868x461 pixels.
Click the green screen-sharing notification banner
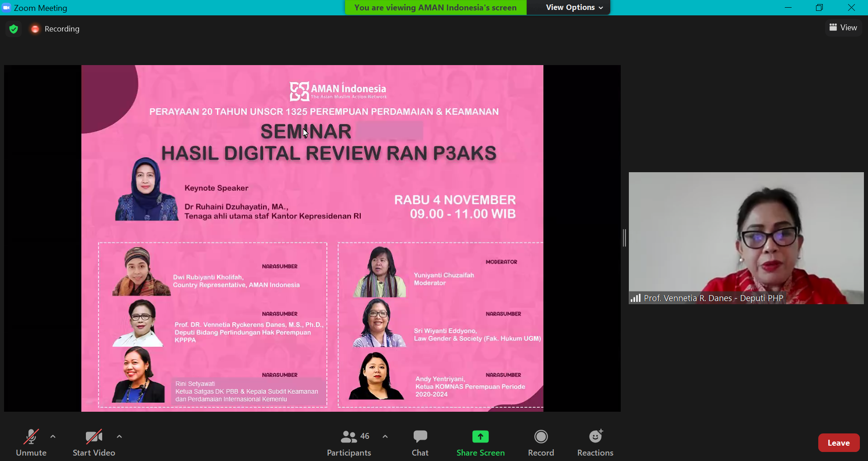pos(435,7)
